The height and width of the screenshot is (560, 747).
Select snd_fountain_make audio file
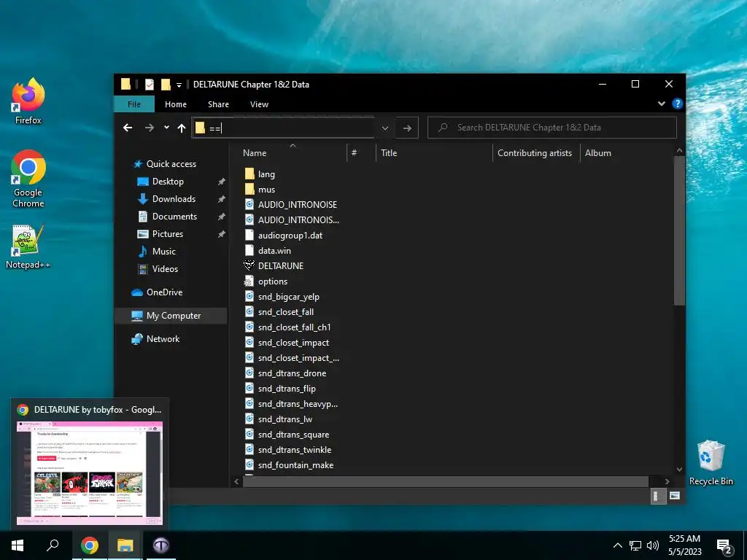(289, 464)
